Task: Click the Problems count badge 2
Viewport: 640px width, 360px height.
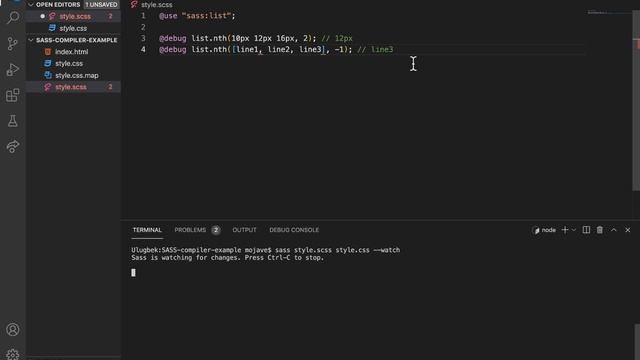Action: point(216,230)
